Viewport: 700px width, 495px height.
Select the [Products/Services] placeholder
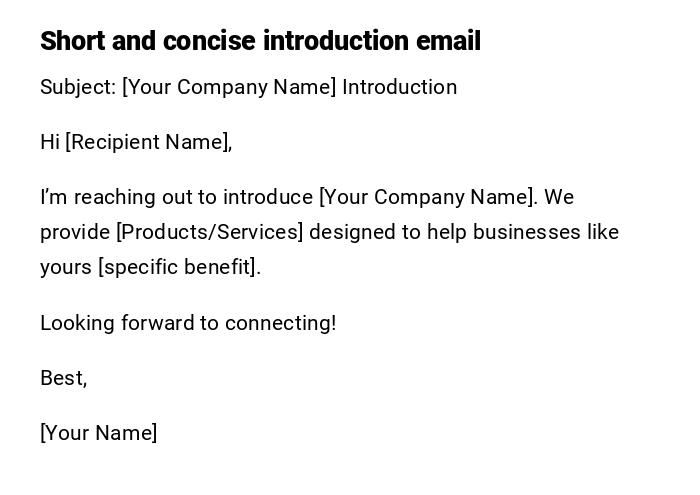click(x=209, y=232)
